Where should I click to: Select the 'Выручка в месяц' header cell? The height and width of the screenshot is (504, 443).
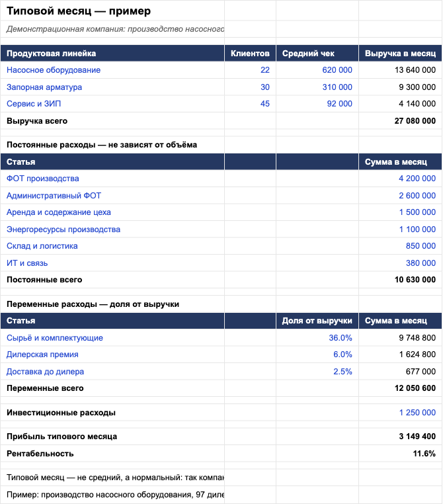point(400,54)
